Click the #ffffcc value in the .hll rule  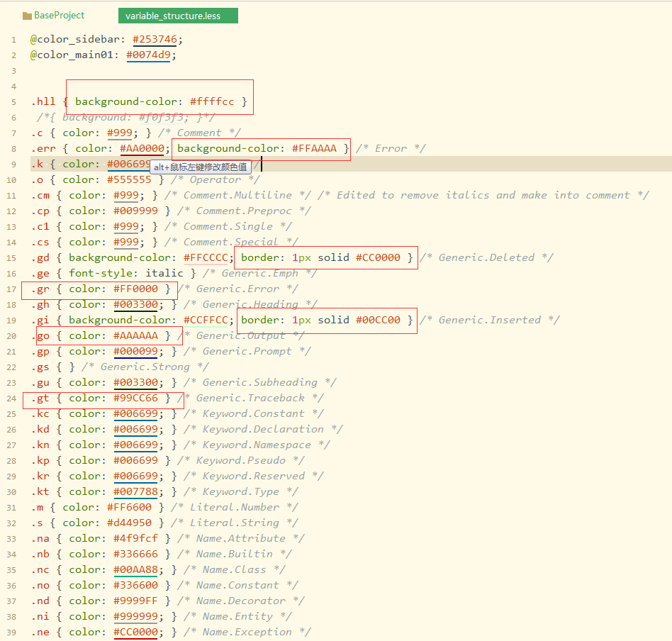click(212, 101)
